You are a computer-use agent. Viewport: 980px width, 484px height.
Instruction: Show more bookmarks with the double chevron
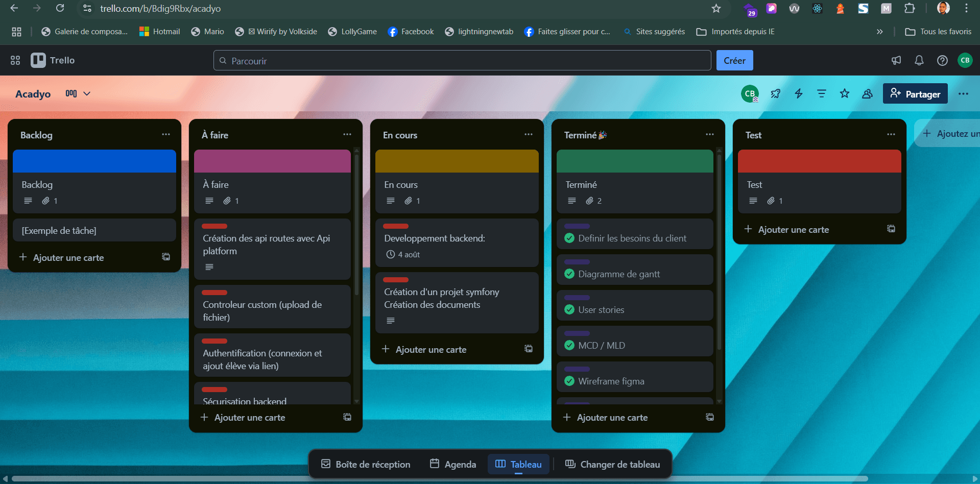tap(879, 32)
